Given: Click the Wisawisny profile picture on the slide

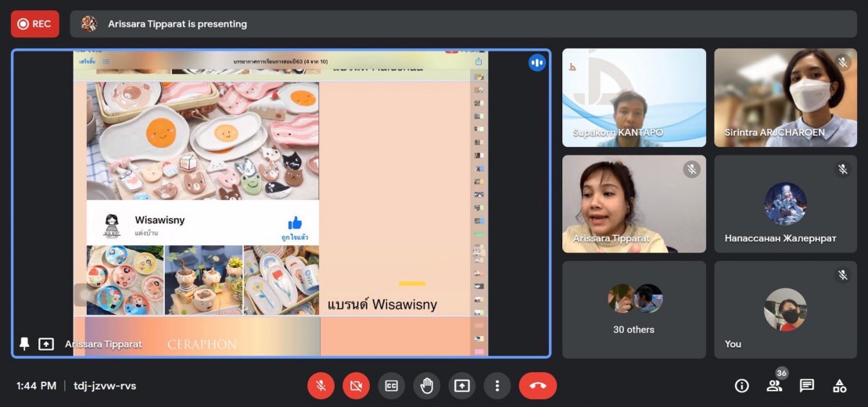Looking at the screenshot, I should 112,226.
